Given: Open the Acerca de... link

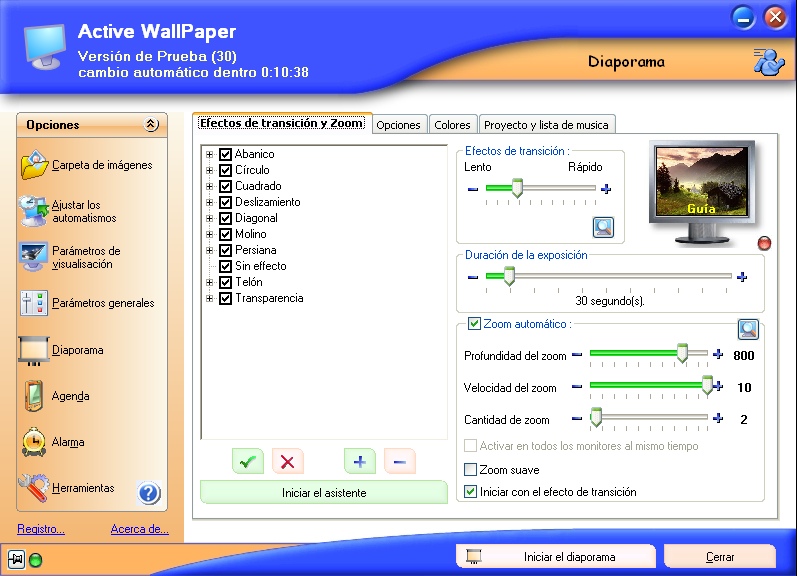Looking at the screenshot, I should [x=139, y=529].
